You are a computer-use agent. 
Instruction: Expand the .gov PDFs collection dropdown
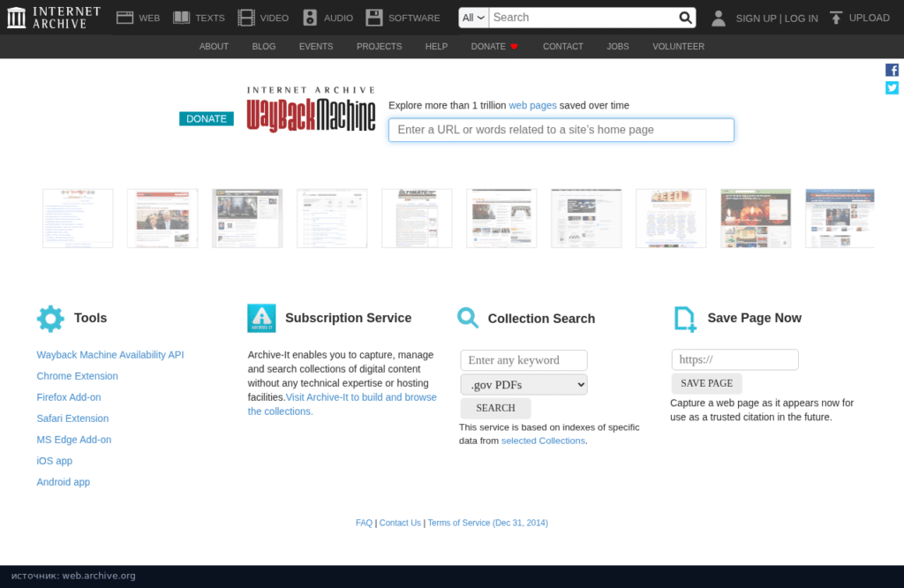524,385
